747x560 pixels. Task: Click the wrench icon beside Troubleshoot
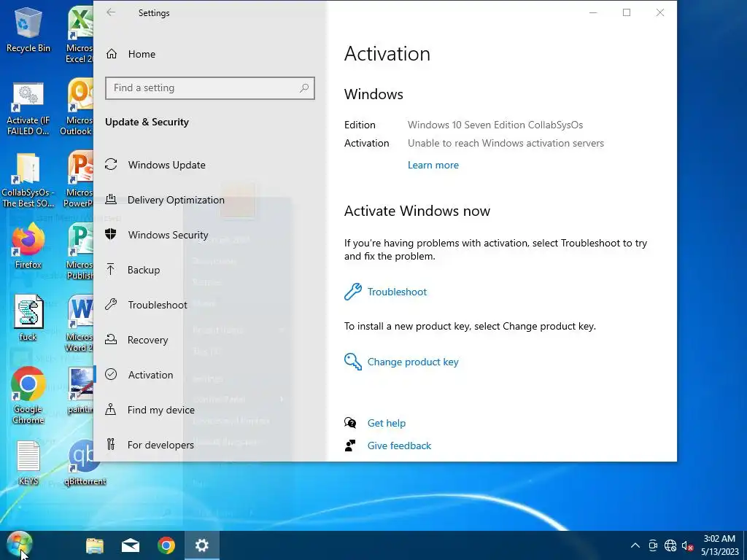[353, 292]
